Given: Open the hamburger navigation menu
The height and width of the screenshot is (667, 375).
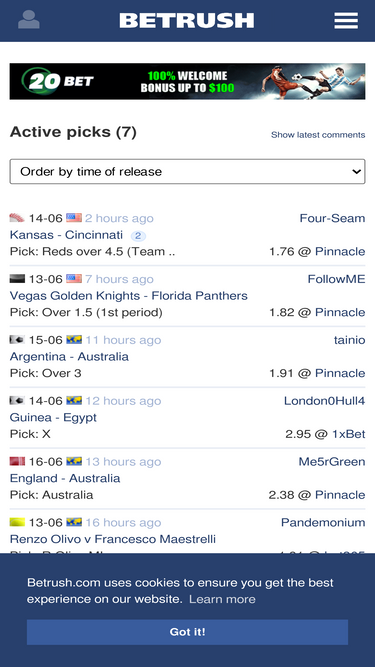Looking at the screenshot, I should [346, 20].
